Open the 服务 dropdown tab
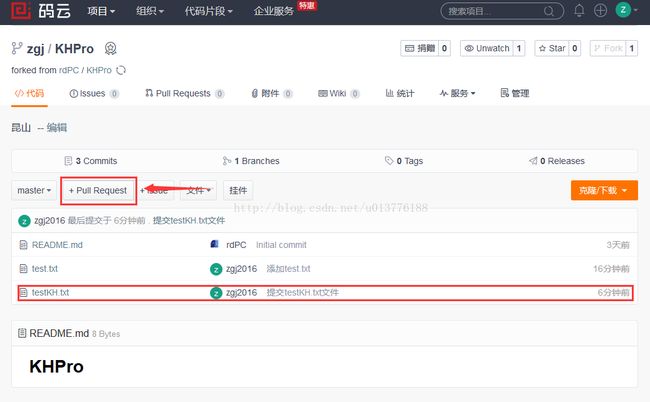Viewport: 650px width, 402px height. [x=458, y=93]
